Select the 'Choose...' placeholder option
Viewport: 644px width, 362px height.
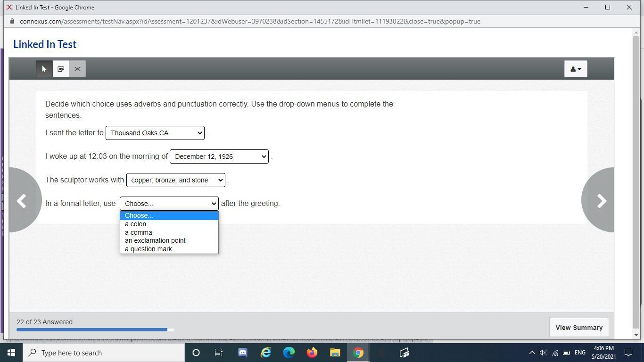tap(169, 216)
